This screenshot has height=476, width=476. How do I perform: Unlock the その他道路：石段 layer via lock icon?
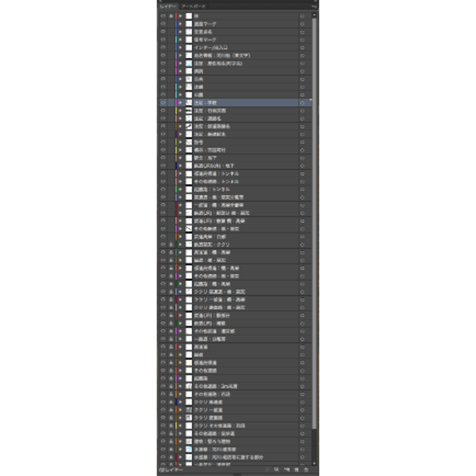(x=171, y=394)
